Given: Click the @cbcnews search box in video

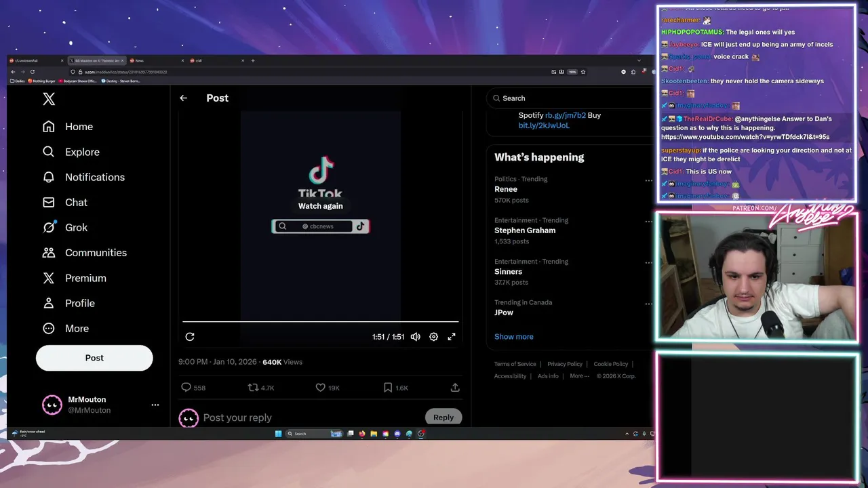Looking at the screenshot, I should (320, 226).
